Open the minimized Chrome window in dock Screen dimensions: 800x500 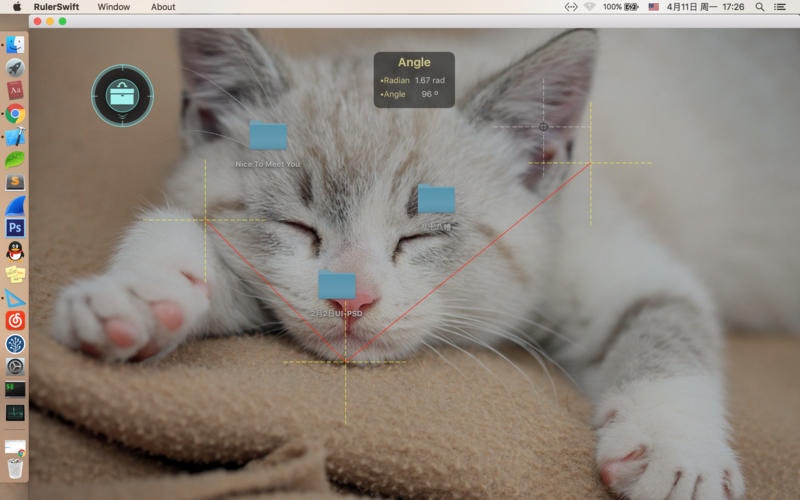pos(15,447)
